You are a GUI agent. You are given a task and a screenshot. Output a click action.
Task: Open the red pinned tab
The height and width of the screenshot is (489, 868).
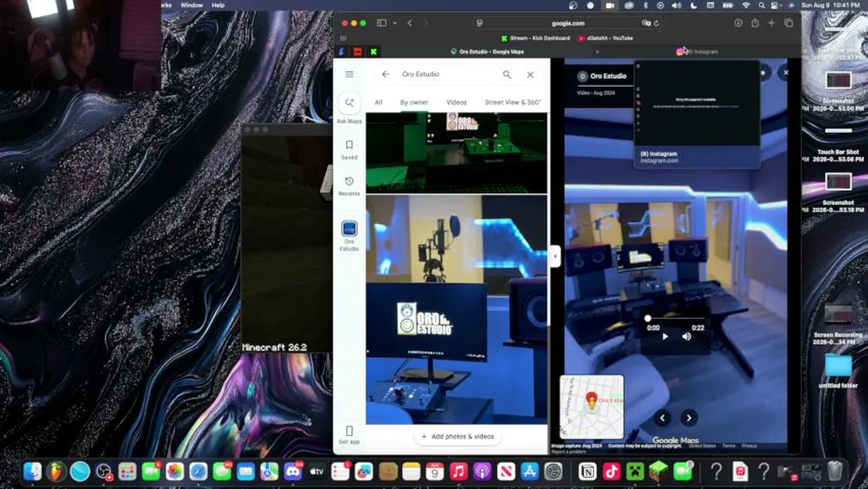click(x=358, y=52)
